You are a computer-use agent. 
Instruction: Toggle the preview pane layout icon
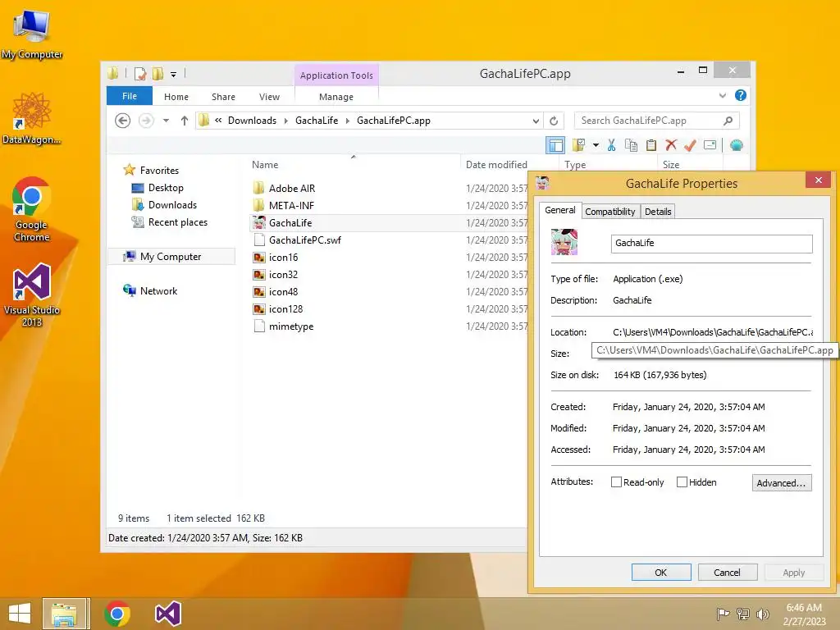pos(555,145)
